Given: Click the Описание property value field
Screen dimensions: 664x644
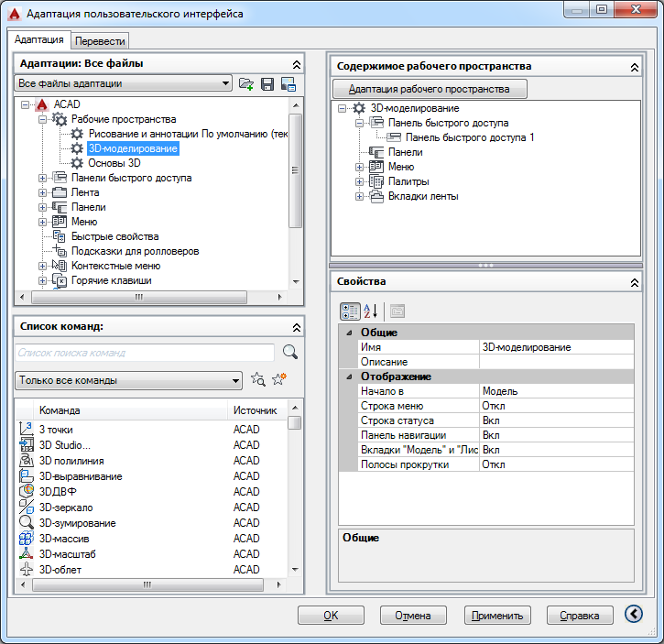Looking at the screenshot, I should [x=557, y=362].
